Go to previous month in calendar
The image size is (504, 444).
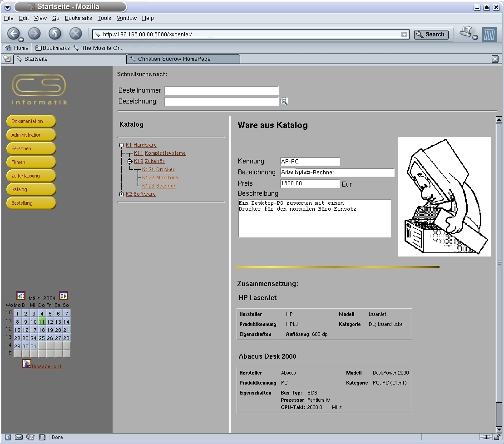tap(21, 296)
